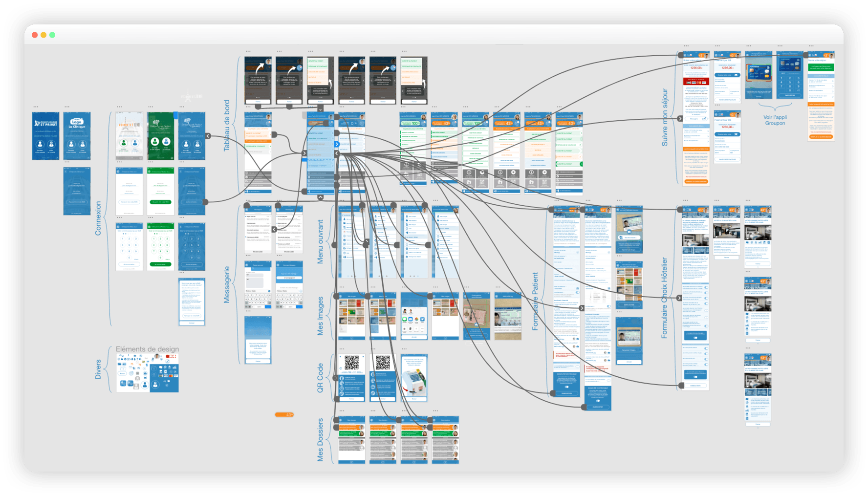868x496 pixels.
Task: Click the 'Voir l'appli Groupon' annotation
Action: click(775, 120)
